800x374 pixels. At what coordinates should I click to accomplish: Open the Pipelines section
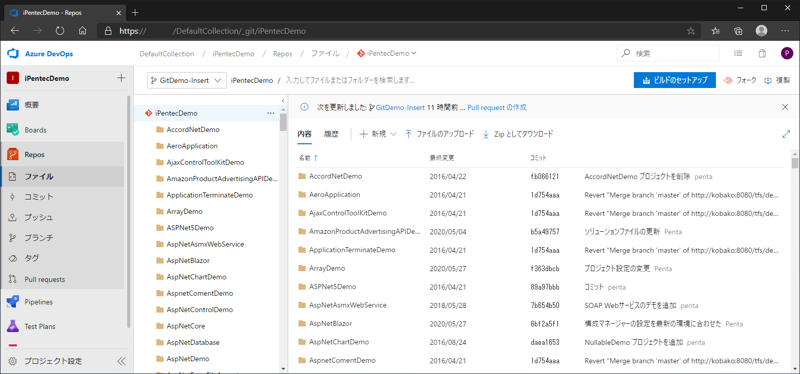(x=38, y=302)
